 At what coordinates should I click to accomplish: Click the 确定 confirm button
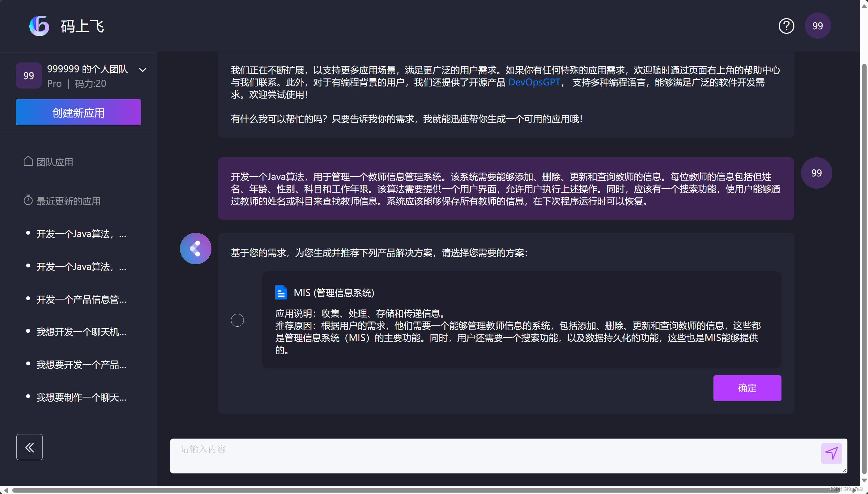[x=747, y=388]
